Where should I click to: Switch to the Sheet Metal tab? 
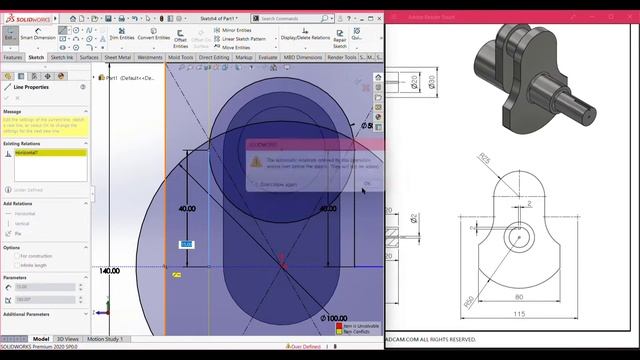click(118, 58)
